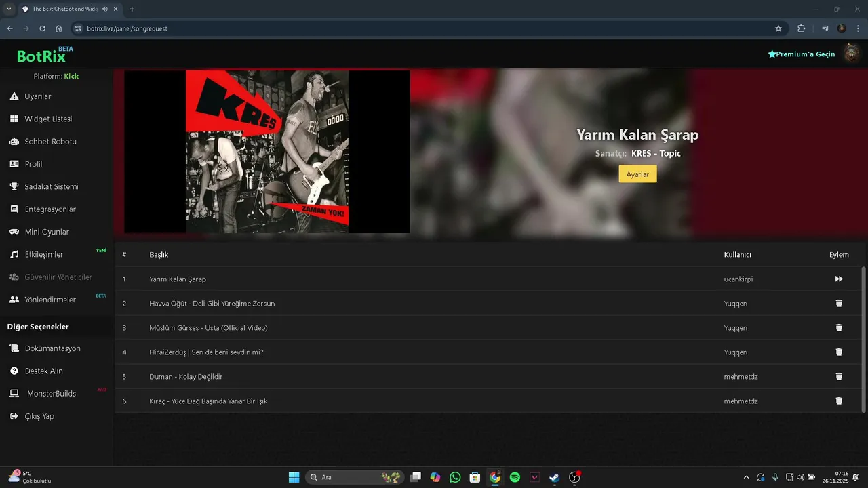Reload the page with browser refresh icon
The image size is (868, 488).
tap(42, 28)
